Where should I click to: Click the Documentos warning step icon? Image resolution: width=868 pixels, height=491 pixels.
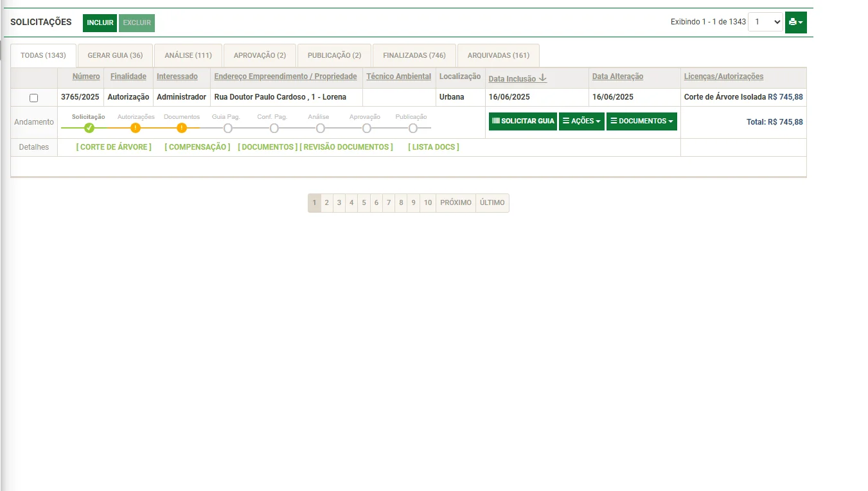click(x=182, y=128)
